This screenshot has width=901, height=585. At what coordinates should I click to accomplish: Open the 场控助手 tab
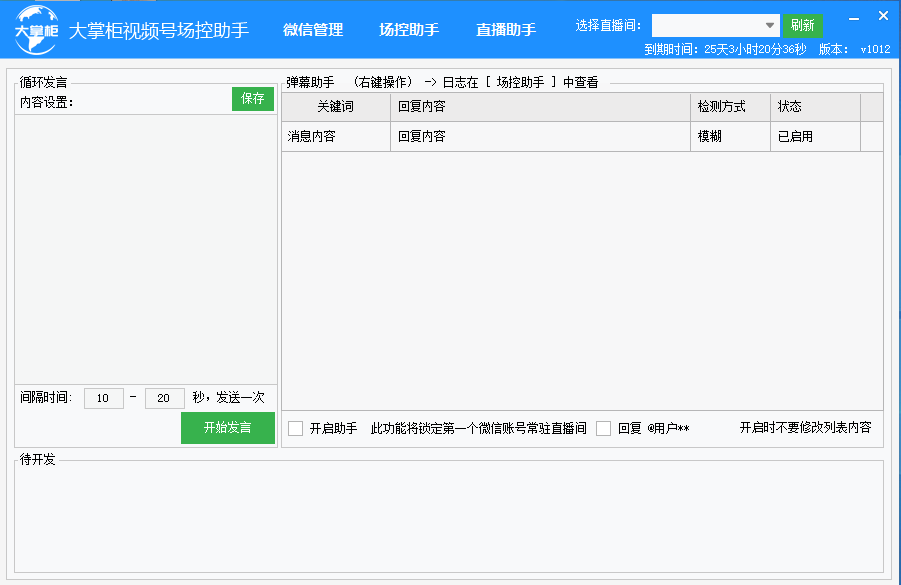click(409, 30)
